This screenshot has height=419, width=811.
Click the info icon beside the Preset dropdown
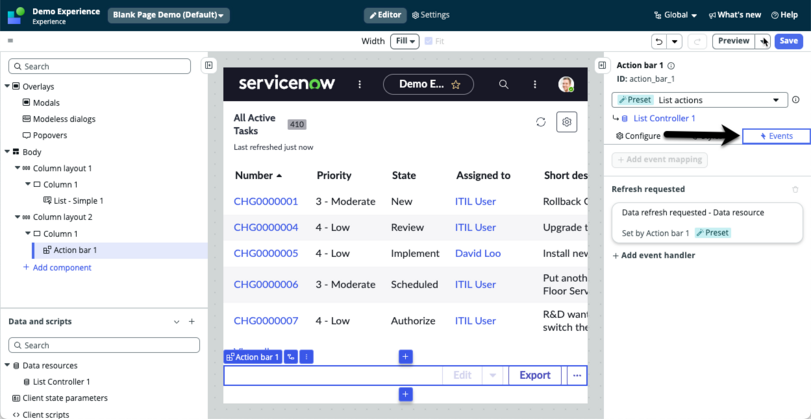coord(795,100)
